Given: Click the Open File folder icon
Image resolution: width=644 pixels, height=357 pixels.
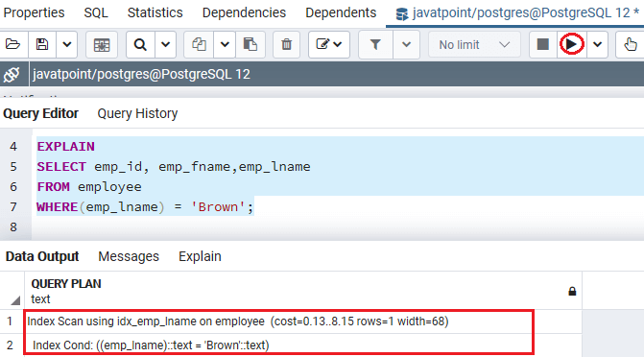Looking at the screenshot, I should 12,44.
